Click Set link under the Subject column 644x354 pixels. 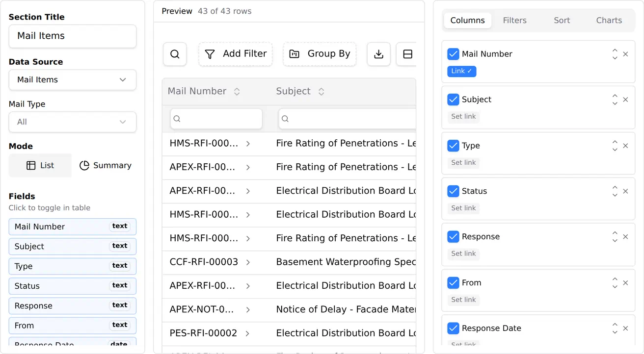click(463, 117)
